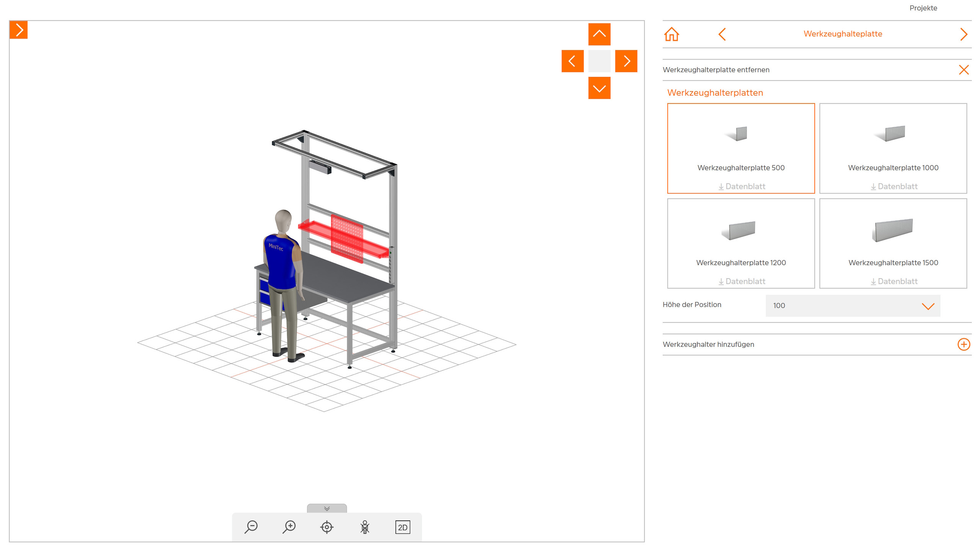Screen dimensions: 980x551
Task: Rotate the view downward with the down arrow
Action: (x=599, y=88)
